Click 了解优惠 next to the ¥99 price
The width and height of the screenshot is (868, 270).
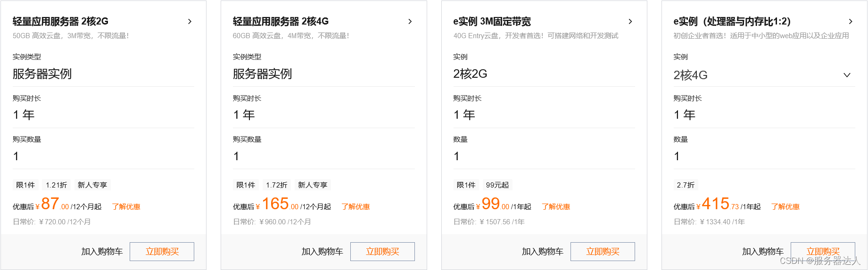[556, 207]
